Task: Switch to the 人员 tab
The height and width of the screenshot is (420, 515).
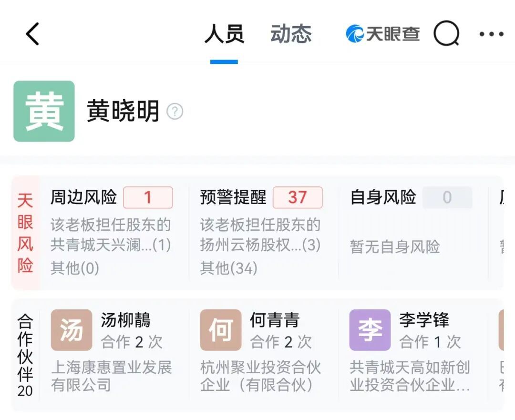Action: click(x=224, y=34)
